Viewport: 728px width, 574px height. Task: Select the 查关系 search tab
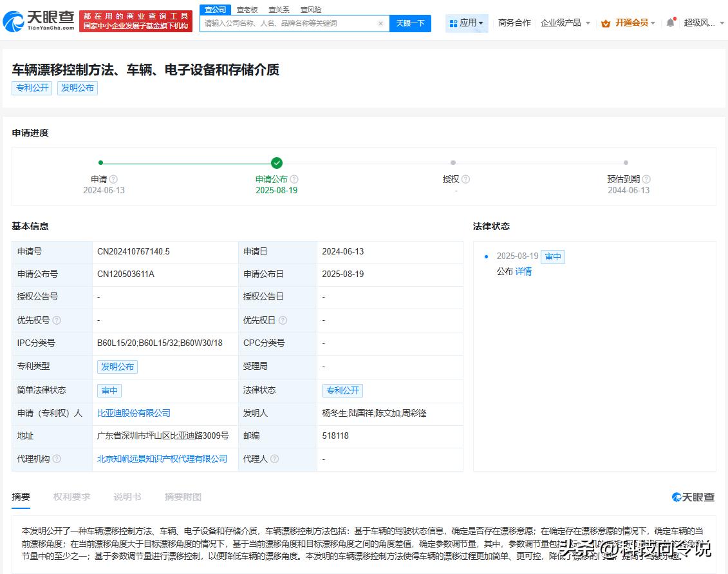[279, 10]
